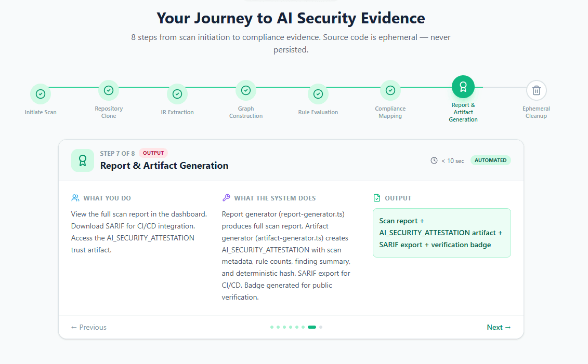
Task: Select the first pagination dot
Action: [x=271, y=327]
